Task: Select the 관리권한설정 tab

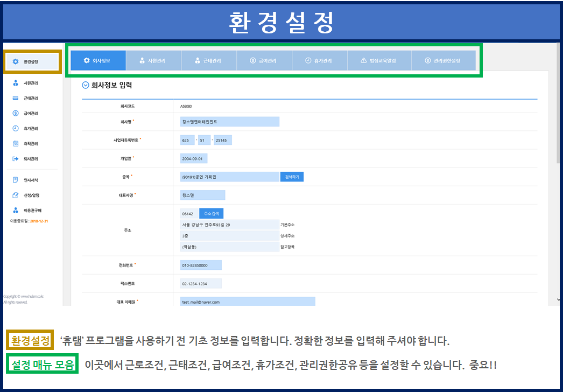Action: 443,61
